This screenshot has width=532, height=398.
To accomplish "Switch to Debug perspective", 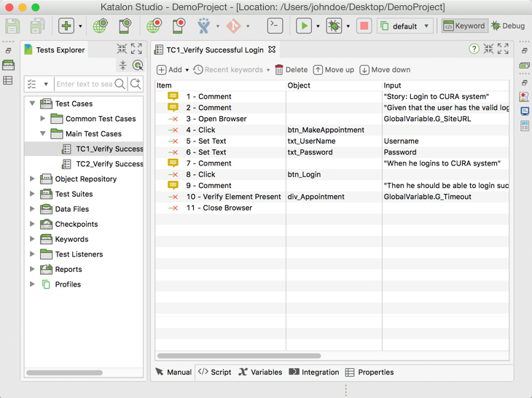I will point(508,26).
